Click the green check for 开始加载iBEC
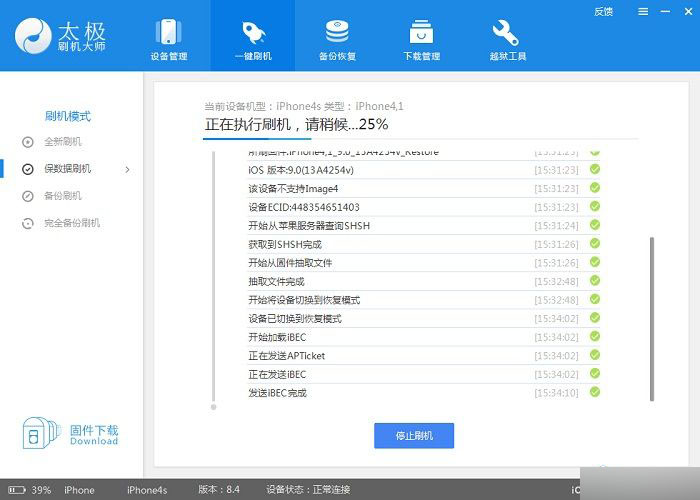This screenshot has height=500, width=700. pos(595,336)
